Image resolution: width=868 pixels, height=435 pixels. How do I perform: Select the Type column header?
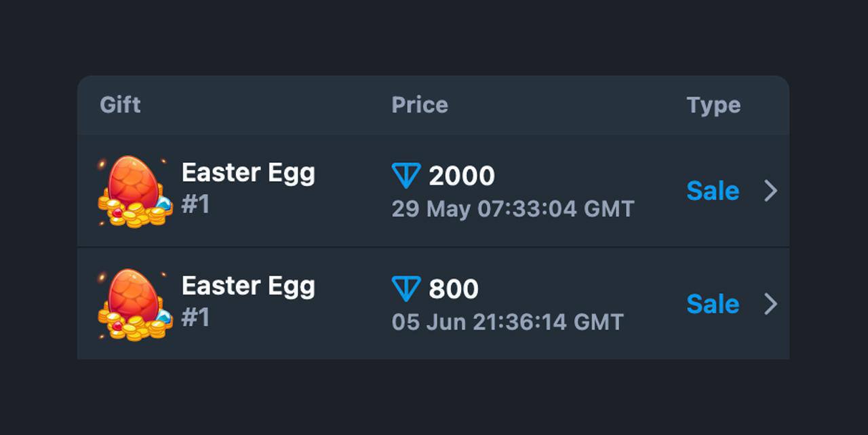pyautogui.click(x=713, y=105)
